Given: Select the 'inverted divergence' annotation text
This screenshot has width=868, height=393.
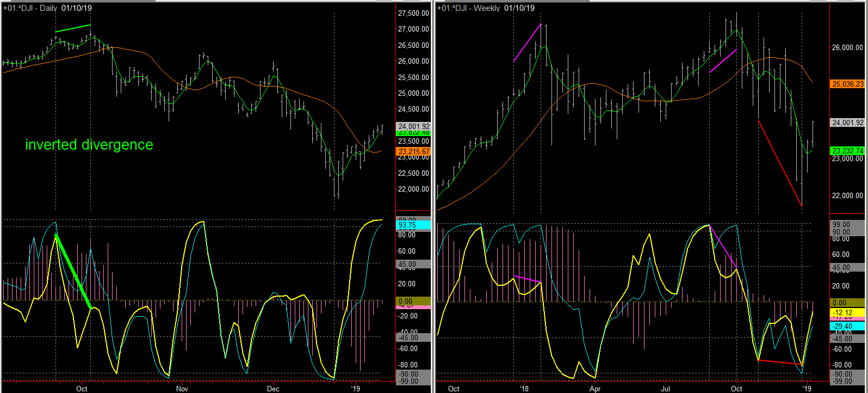Looking at the screenshot, I should click(x=89, y=145).
